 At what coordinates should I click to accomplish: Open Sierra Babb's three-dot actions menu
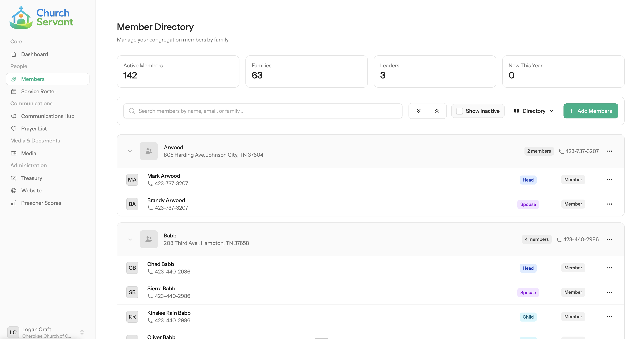[609, 292]
